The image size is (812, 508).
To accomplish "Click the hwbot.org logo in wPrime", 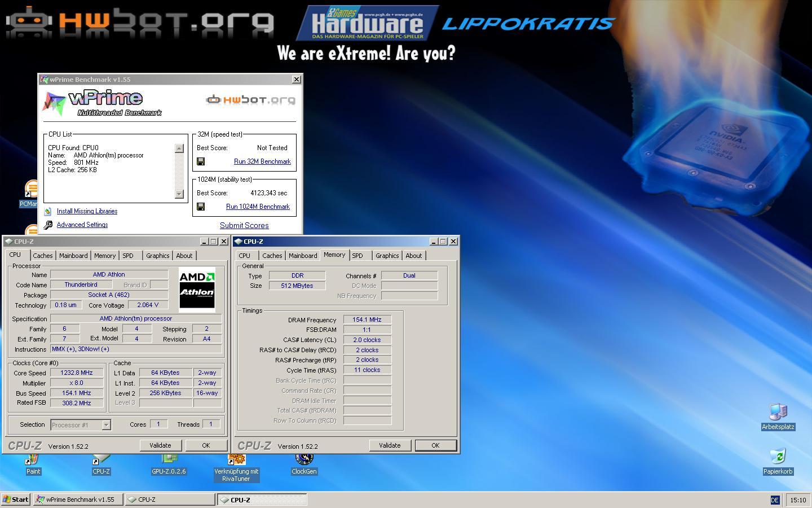I will 250,100.
